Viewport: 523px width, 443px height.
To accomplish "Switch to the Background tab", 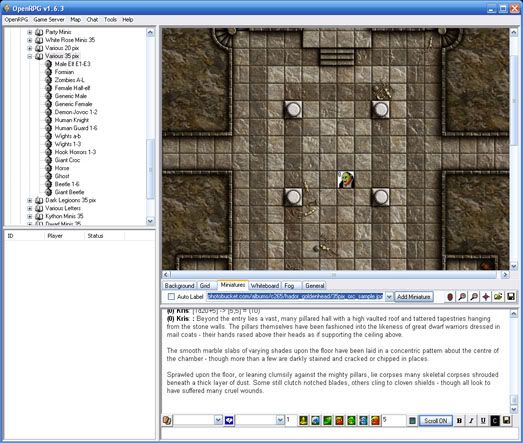I will 179,286.
